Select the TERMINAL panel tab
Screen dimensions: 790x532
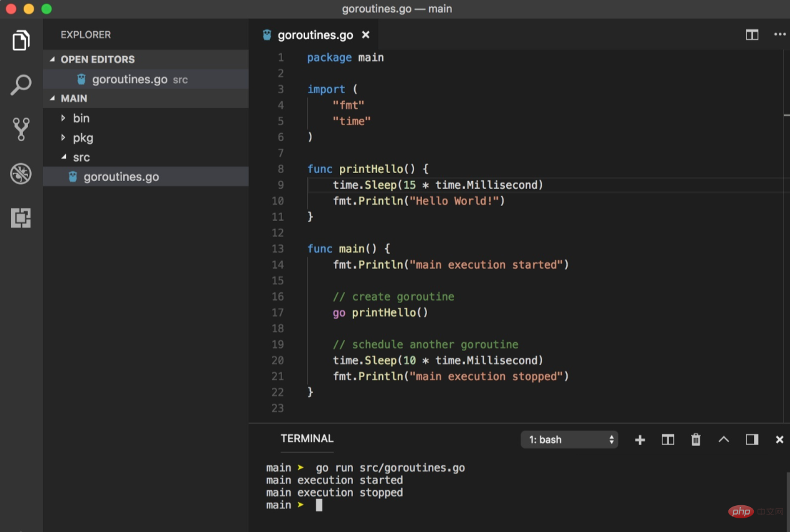307,439
